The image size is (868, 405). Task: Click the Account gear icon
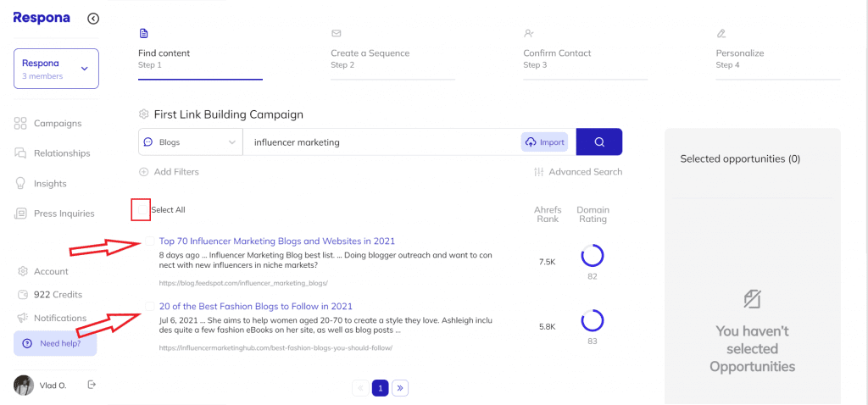point(23,272)
